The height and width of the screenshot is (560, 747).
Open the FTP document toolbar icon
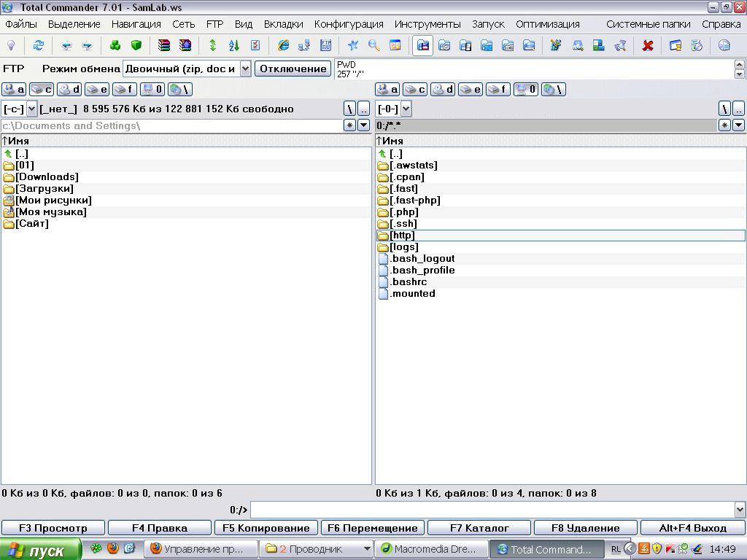[325, 45]
